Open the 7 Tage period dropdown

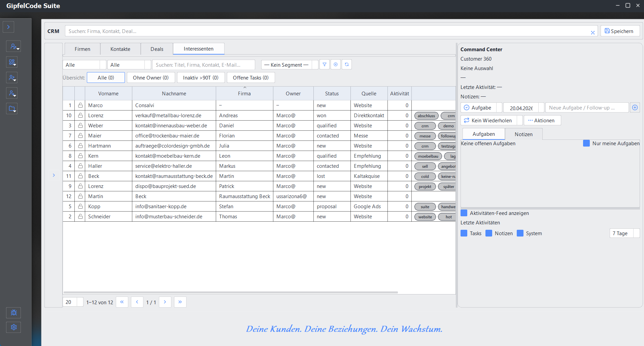tap(624, 233)
